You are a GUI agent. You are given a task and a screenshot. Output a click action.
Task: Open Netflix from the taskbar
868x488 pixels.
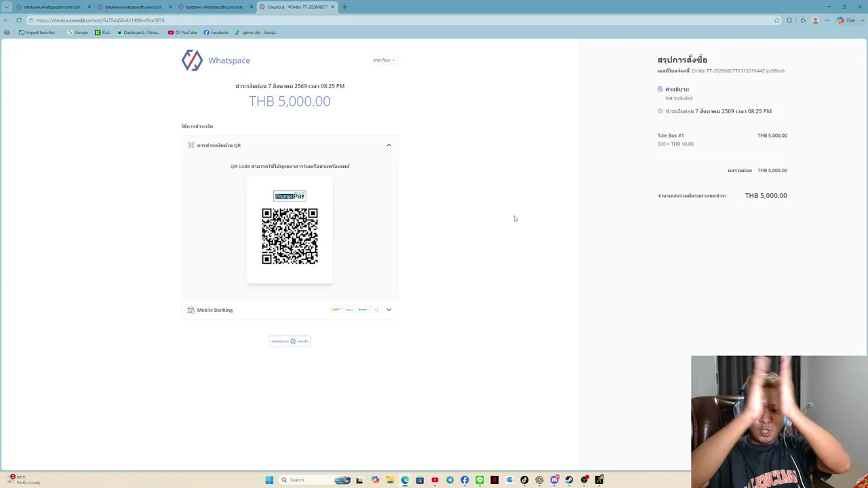[494, 480]
